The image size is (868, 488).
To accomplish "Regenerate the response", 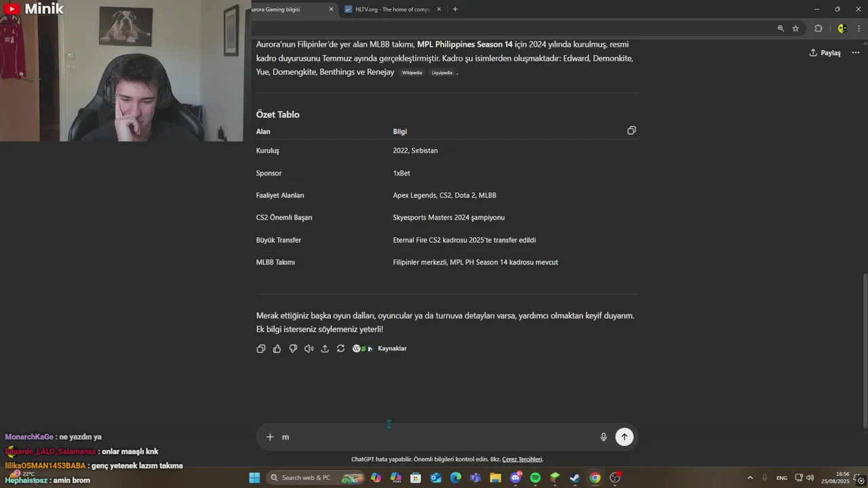I will pos(340,348).
